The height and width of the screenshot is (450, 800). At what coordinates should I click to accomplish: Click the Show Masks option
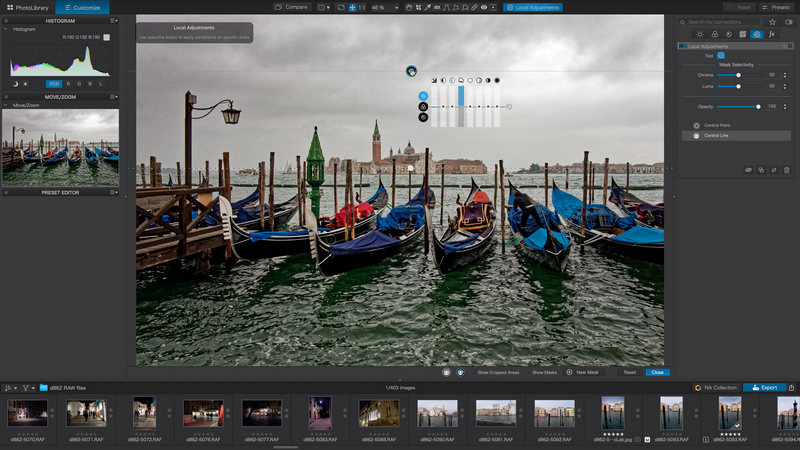pyautogui.click(x=544, y=372)
